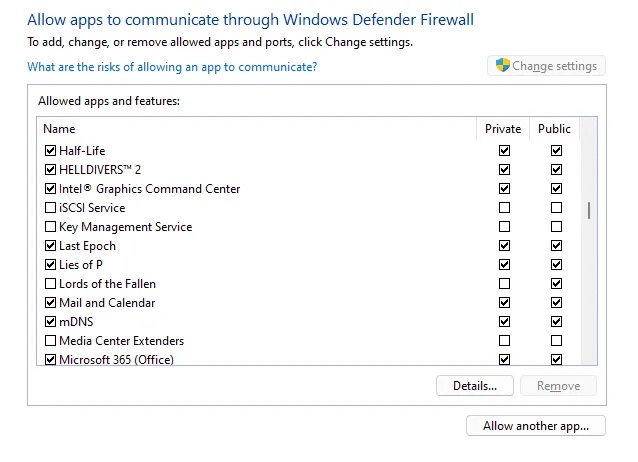
Task: Click the shield icon on Change settings
Action: [503, 66]
